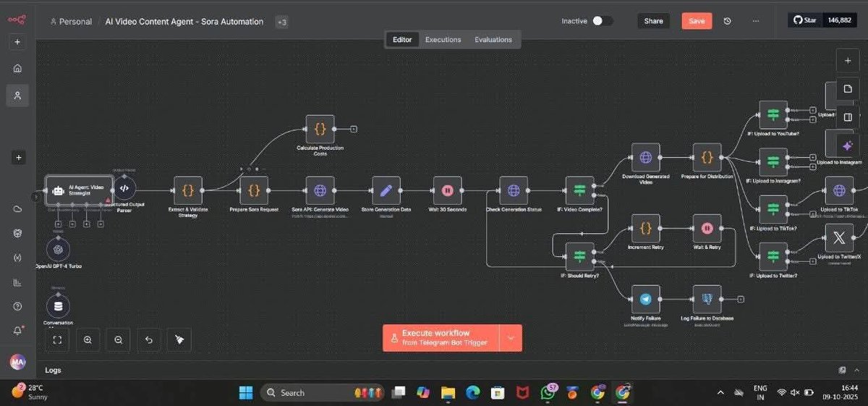This screenshot has width=868, height=406.
Task: Click the n8n logo in the sidebar
Action: coord(17,20)
